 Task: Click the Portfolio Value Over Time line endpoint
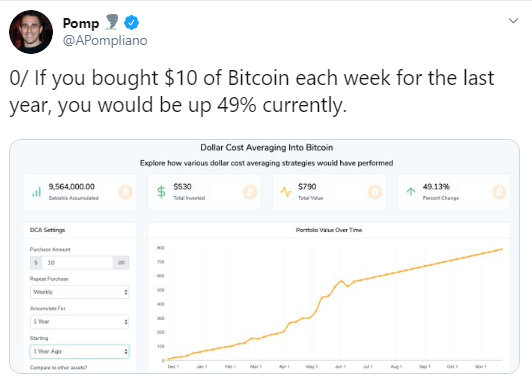(502, 249)
